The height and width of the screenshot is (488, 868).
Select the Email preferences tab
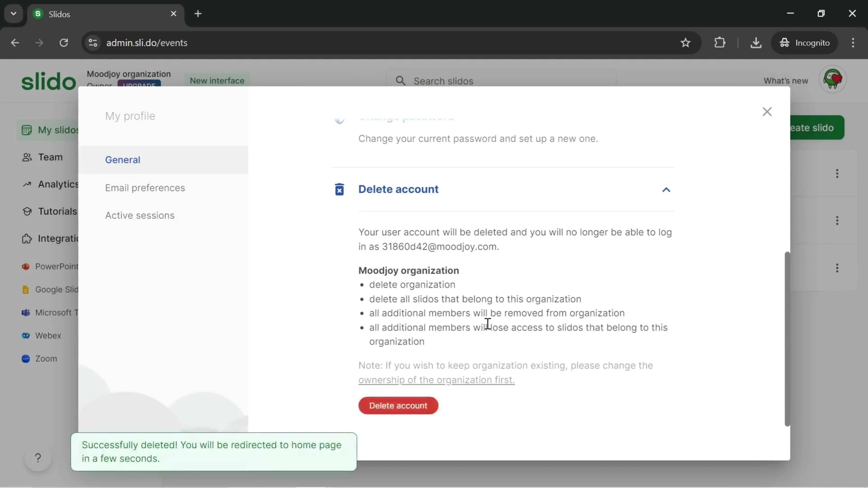tap(145, 187)
